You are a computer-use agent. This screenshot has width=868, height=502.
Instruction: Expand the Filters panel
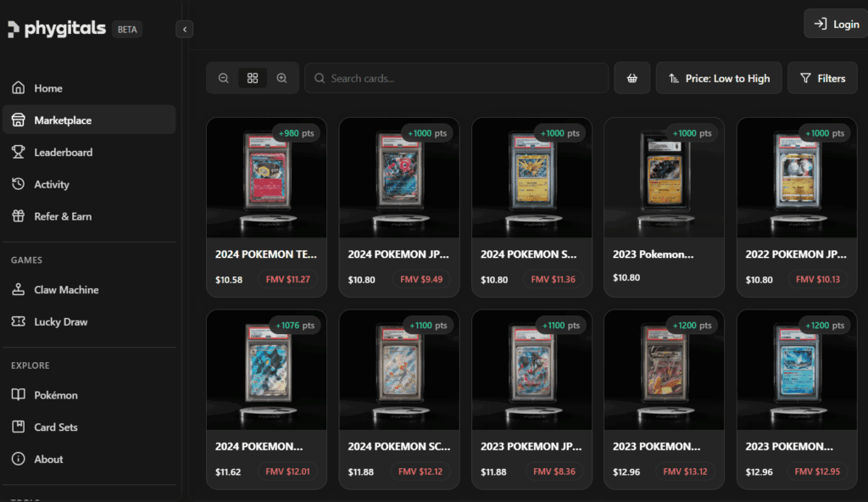point(822,78)
